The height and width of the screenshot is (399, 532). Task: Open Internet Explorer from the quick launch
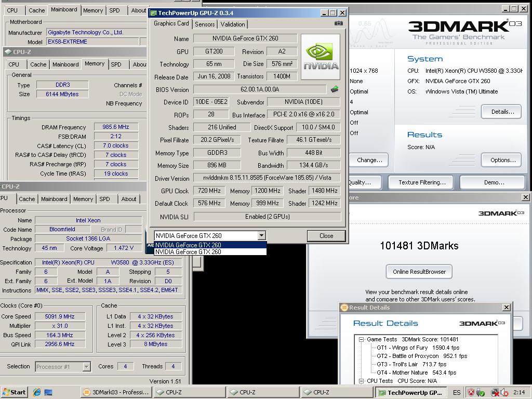point(37,392)
